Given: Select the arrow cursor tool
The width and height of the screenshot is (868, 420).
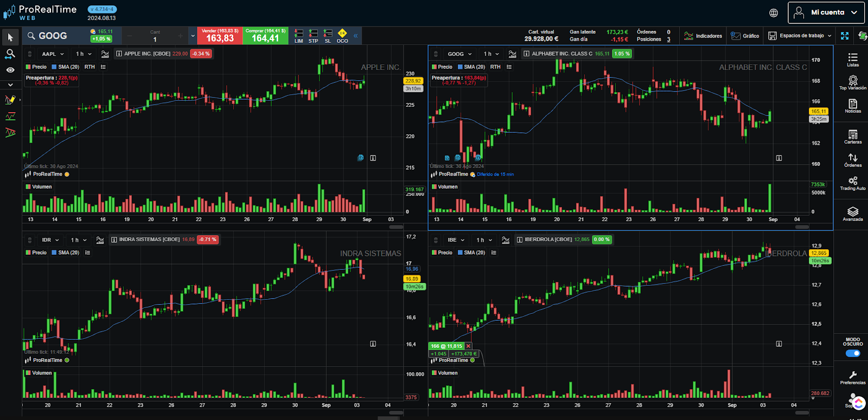Looking at the screenshot, I should point(10,37).
